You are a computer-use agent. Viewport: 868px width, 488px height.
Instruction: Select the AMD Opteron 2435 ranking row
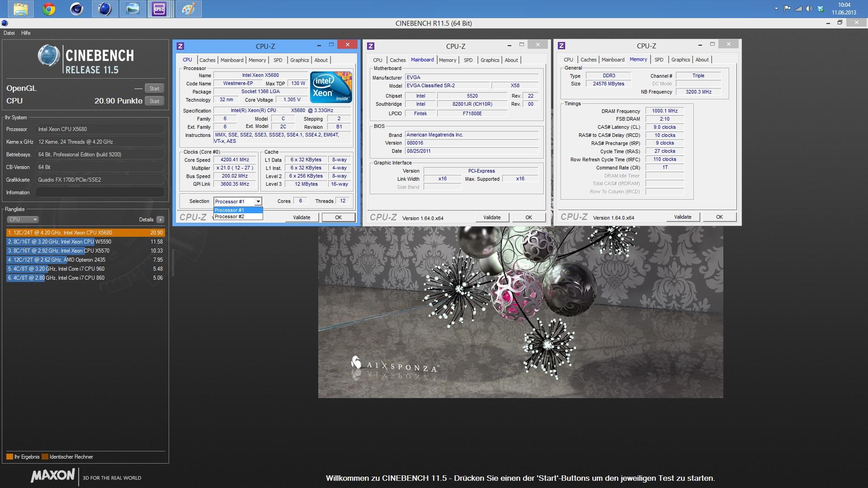tap(85, 260)
